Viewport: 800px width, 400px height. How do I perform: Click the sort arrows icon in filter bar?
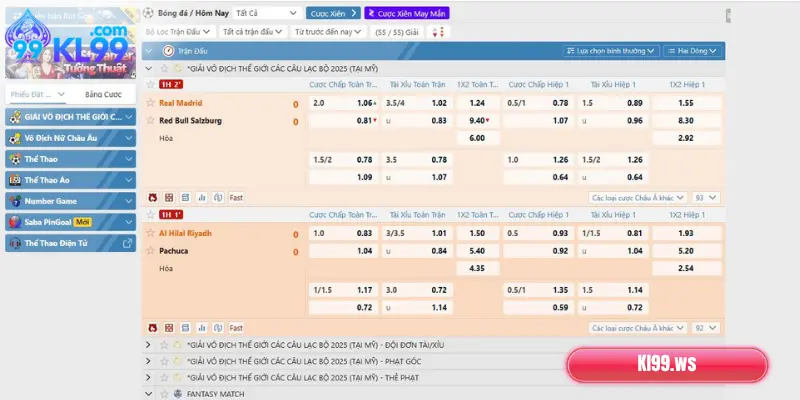click(x=438, y=32)
